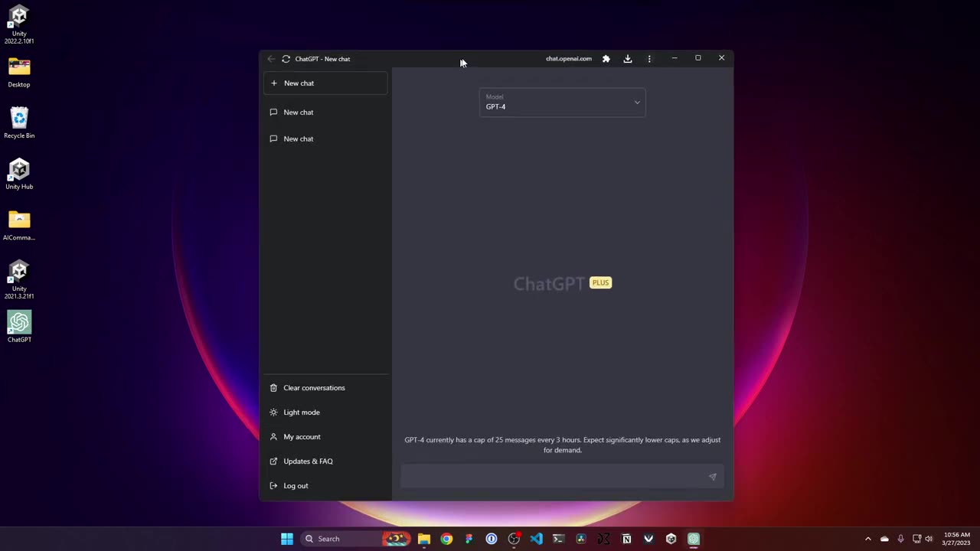Click the trash icon beside Clear conversations
The image size is (980, 551).
tap(273, 388)
